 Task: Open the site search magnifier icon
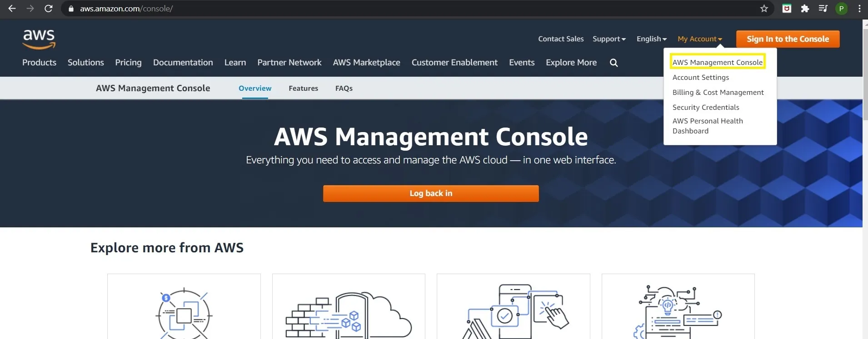point(614,63)
